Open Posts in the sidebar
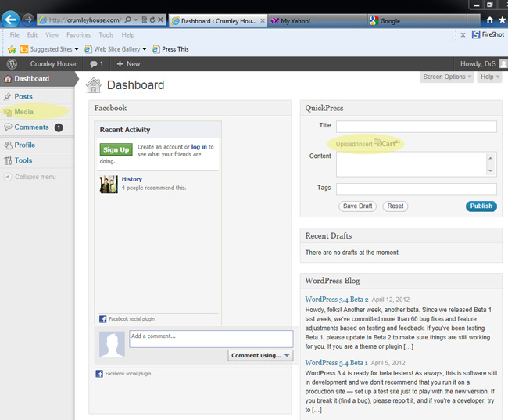Viewport: 508px width, 420px height. point(37,97)
